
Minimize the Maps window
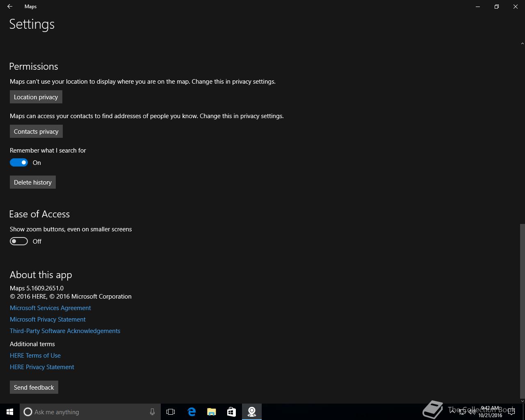478,7
